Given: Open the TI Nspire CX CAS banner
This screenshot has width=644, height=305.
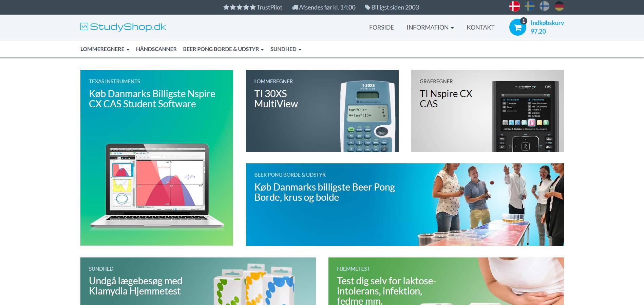Looking at the screenshot, I should point(487,111).
